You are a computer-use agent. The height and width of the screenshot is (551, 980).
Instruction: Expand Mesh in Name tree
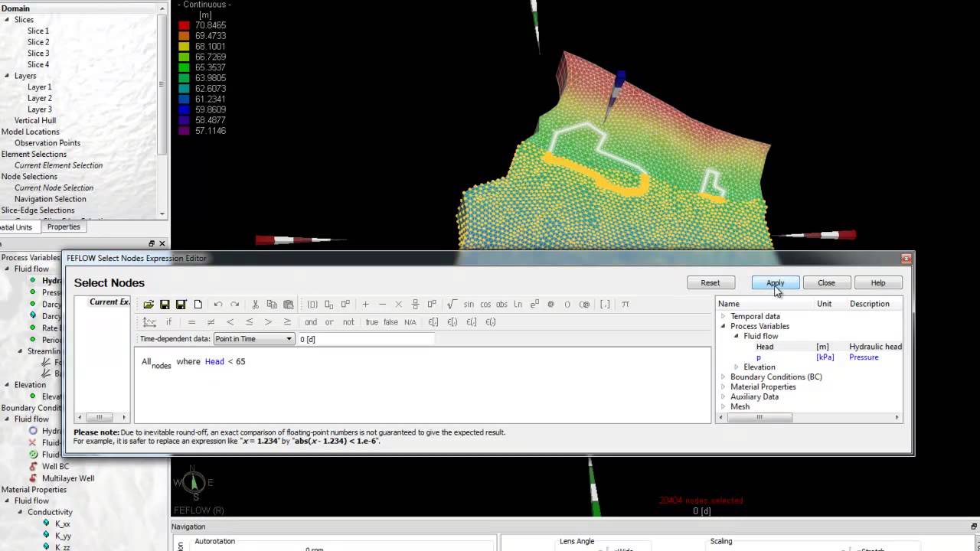(x=723, y=406)
